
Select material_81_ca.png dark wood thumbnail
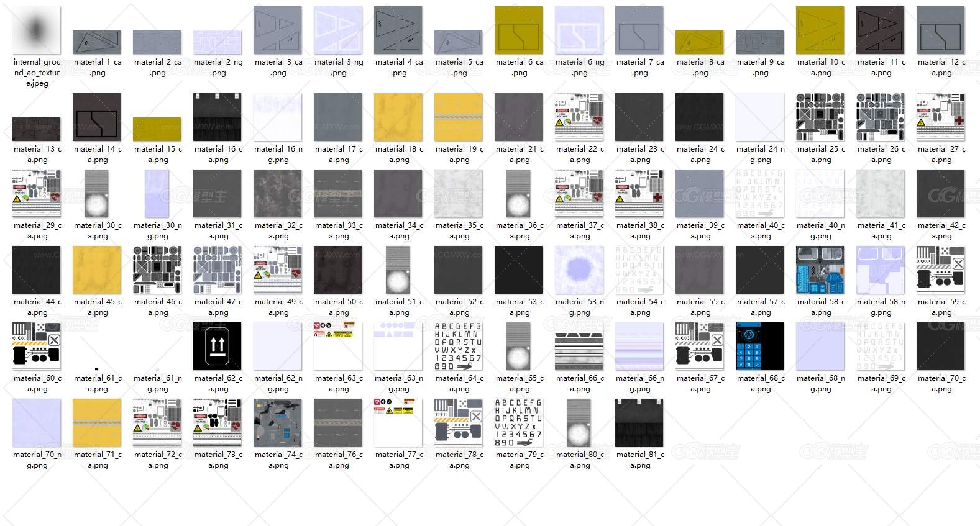point(639,422)
